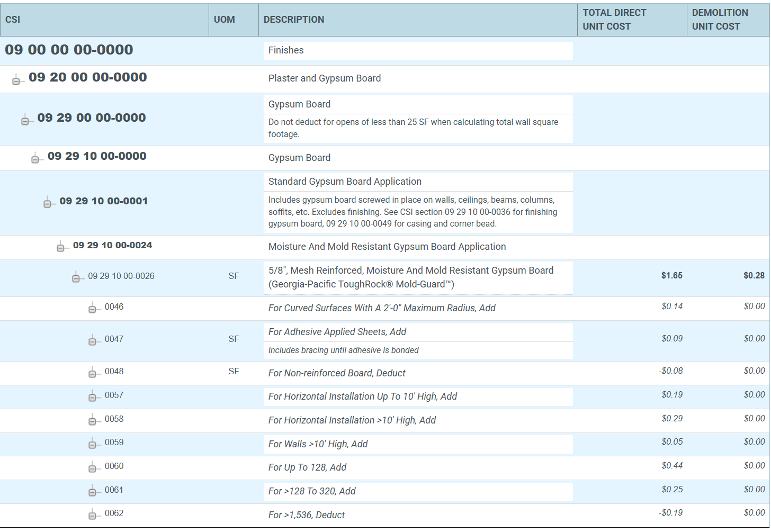The width and height of the screenshot is (771, 532).
Task: Select the 0046 item code
Action: point(114,306)
